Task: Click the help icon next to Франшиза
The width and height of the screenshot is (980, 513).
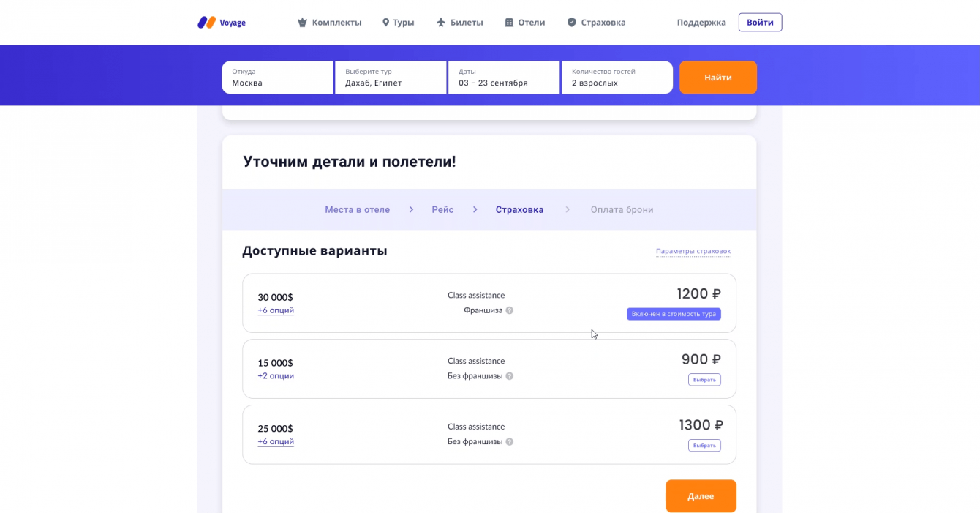Action: tap(510, 310)
